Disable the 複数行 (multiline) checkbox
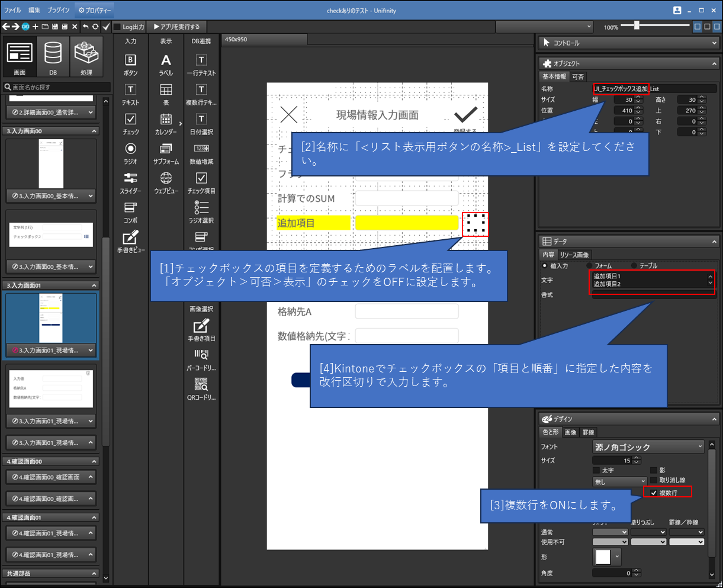723x588 pixels. (x=654, y=493)
